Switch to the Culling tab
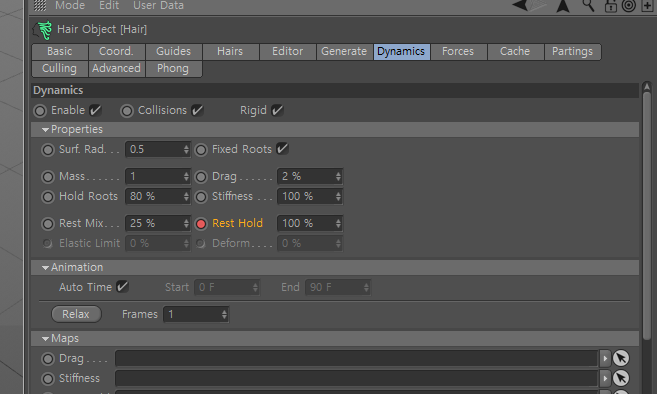This screenshot has width=657, height=394. tap(59, 69)
